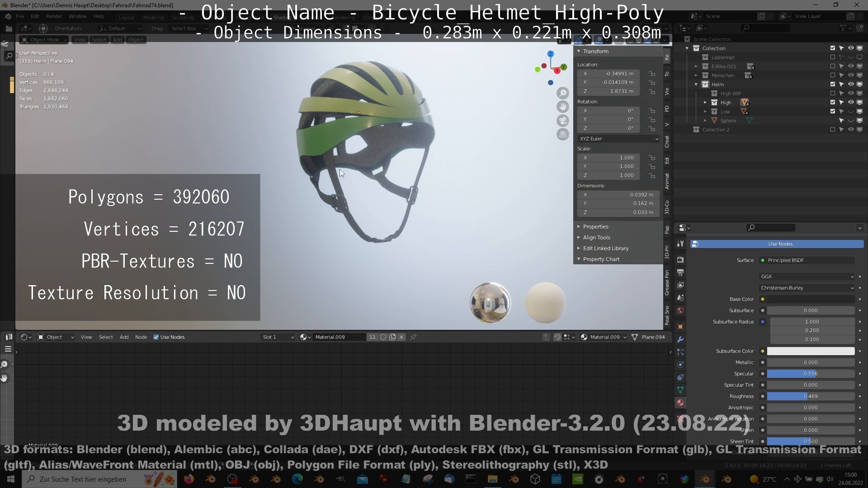Click the viewport pan hand gizmo
Viewport: 868px width, 488px height.
pyautogui.click(x=563, y=107)
